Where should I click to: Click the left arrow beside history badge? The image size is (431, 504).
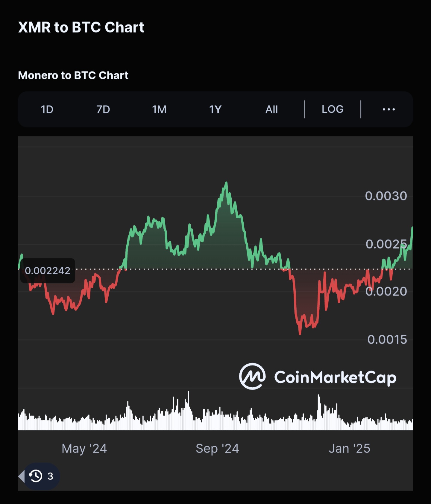pos(21,476)
